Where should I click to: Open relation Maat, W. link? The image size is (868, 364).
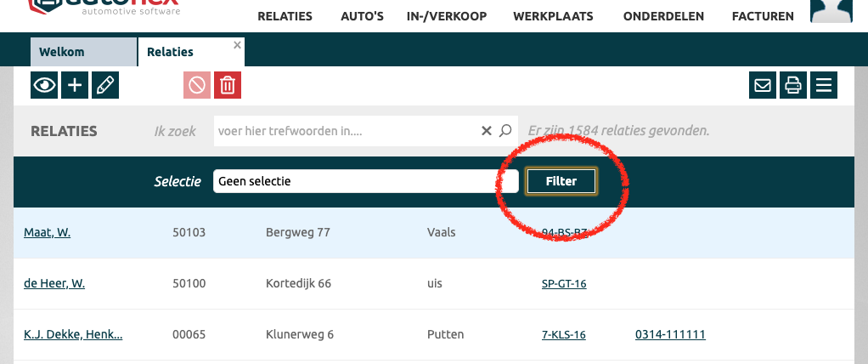[47, 232]
